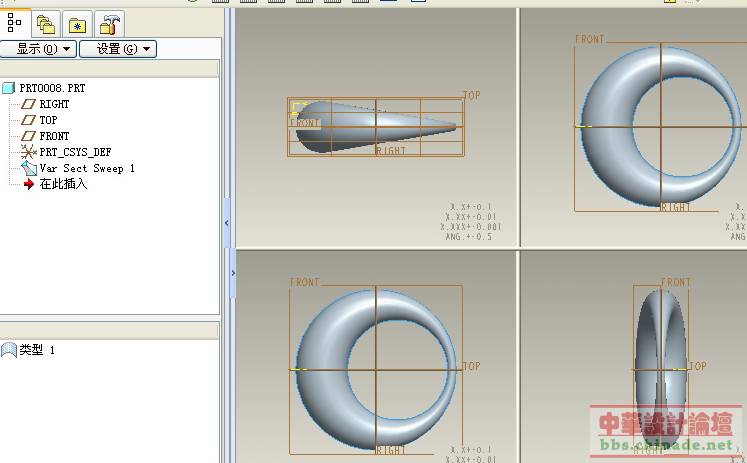This screenshot has width=747, height=463.
Task: Click the ANG.+-0.5 tolerance text
Action: [469, 237]
